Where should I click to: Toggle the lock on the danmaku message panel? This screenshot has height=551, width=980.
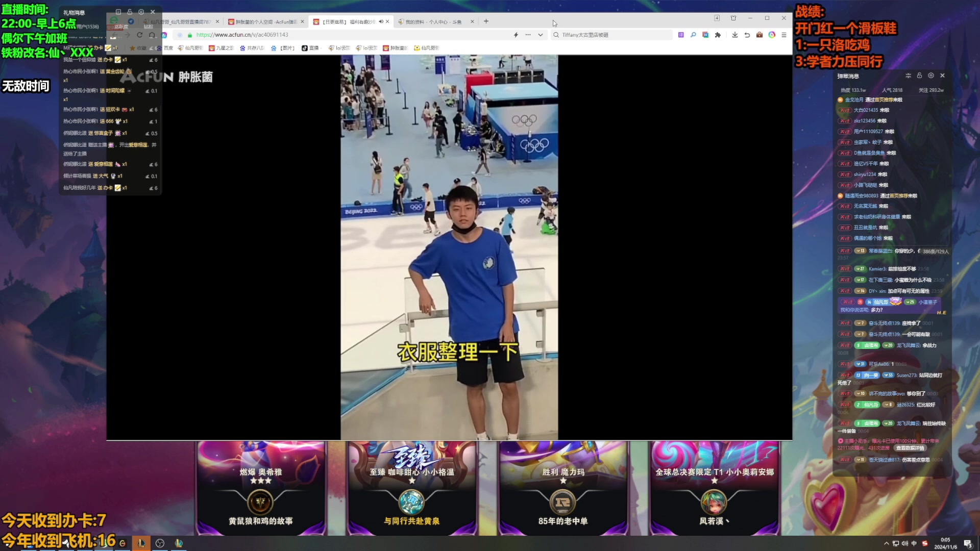pyautogui.click(x=919, y=76)
